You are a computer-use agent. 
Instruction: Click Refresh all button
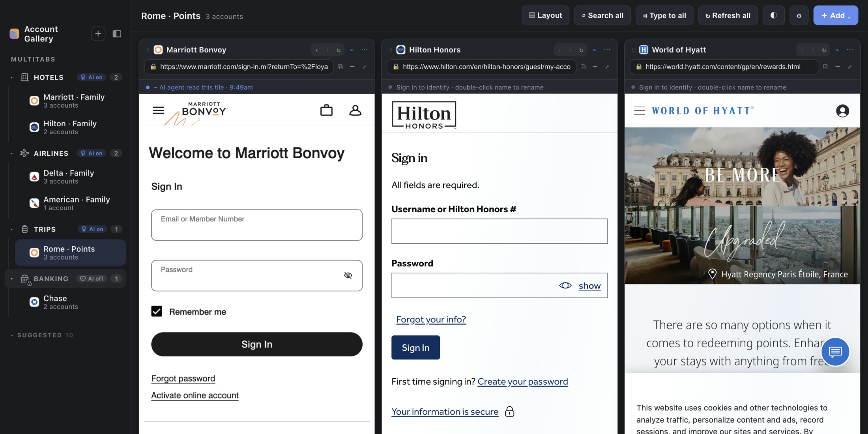pos(728,16)
